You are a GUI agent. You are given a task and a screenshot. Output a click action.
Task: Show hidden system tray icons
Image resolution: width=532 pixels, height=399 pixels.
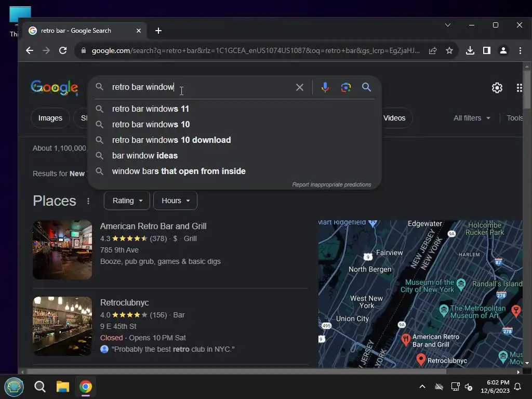tap(422, 387)
